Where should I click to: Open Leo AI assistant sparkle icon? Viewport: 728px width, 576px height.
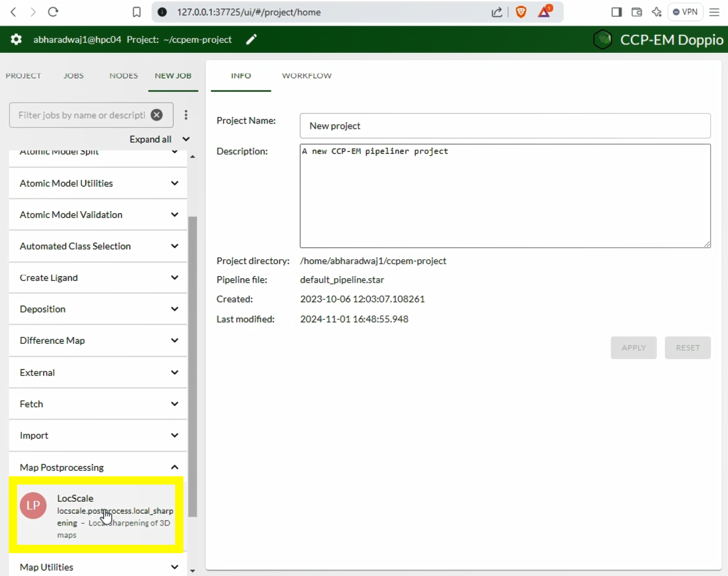[x=656, y=12]
